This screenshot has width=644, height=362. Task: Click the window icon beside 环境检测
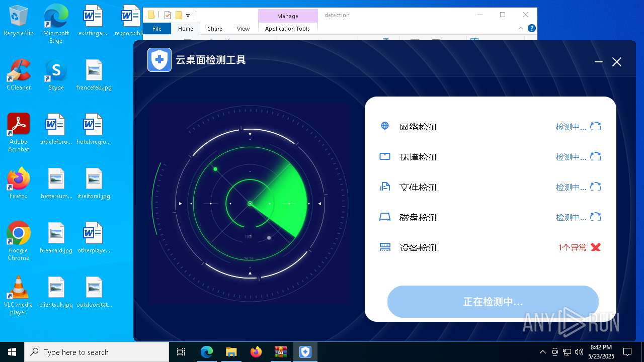tap(385, 156)
